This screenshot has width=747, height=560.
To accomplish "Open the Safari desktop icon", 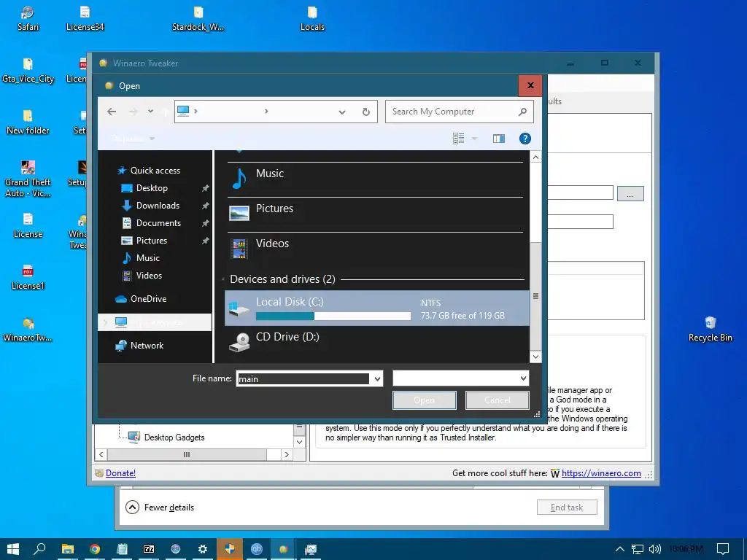I will [x=28, y=18].
